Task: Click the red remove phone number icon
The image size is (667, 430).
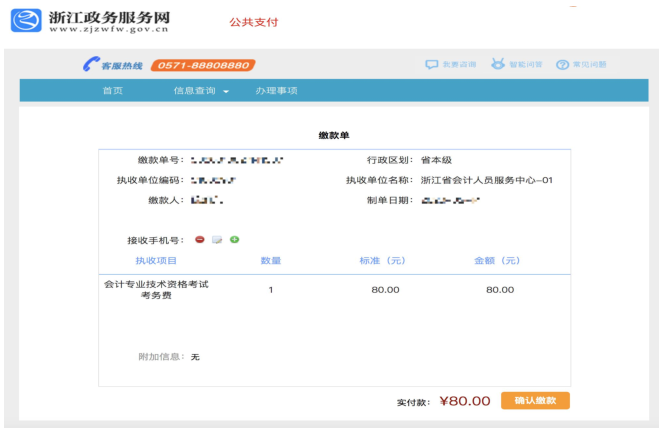Action: (x=200, y=240)
